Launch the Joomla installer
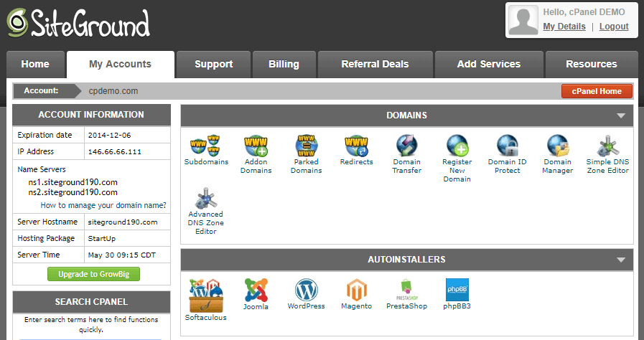The image size is (644, 340). point(256,294)
